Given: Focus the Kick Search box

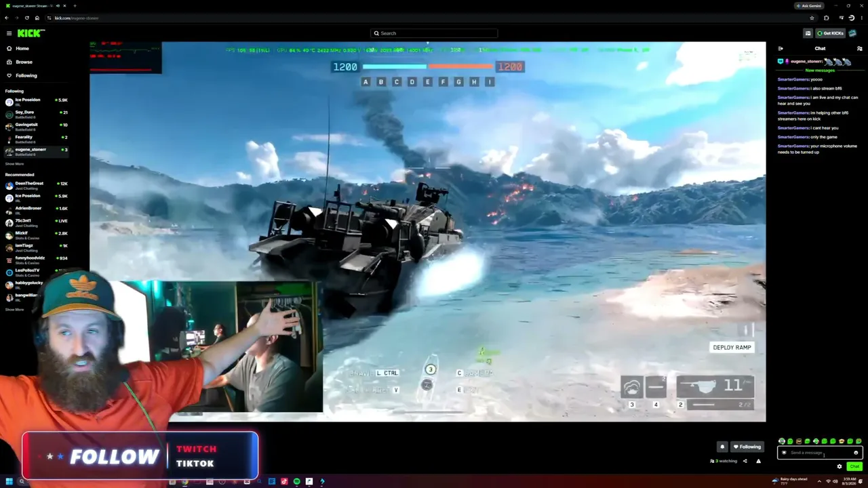Looking at the screenshot, I should pyautogui.click(x=434, y=33).
